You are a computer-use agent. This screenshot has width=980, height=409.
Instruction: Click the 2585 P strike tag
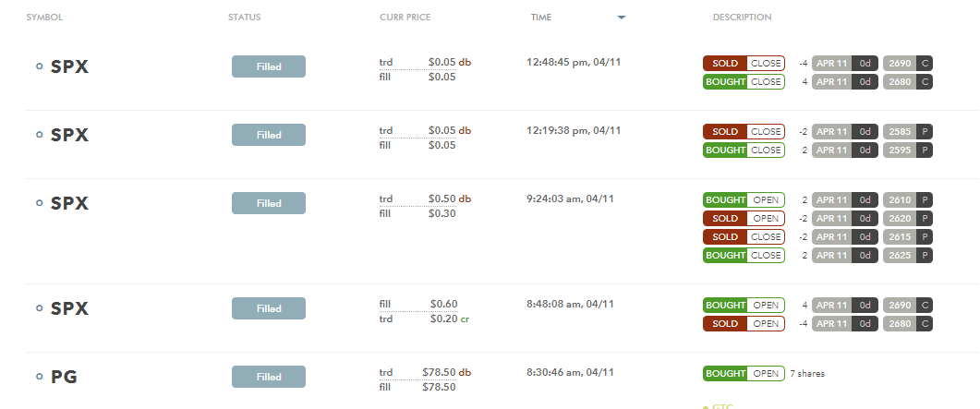[x=908, y=132]
